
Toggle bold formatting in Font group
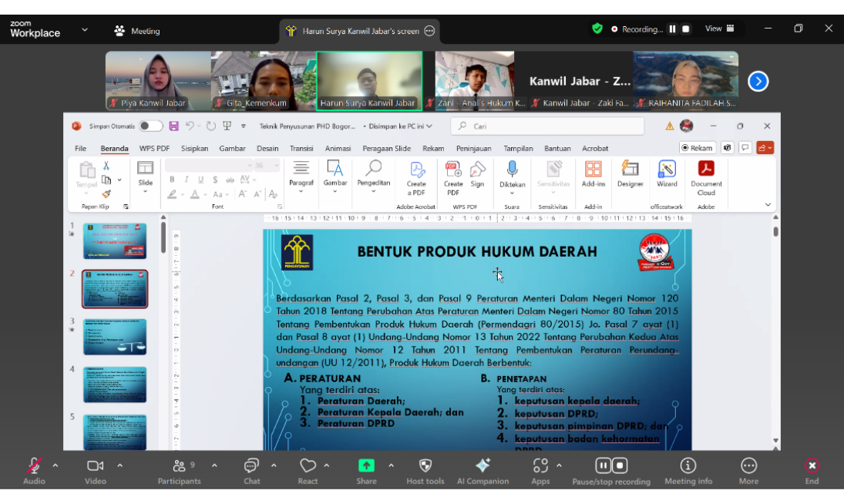[172, 180]
